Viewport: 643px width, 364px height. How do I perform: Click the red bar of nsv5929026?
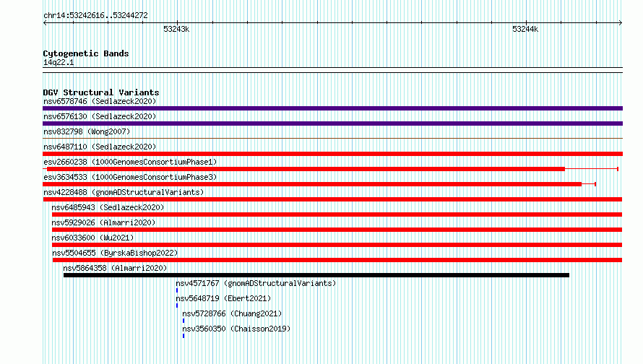click(x=337, y=230)
